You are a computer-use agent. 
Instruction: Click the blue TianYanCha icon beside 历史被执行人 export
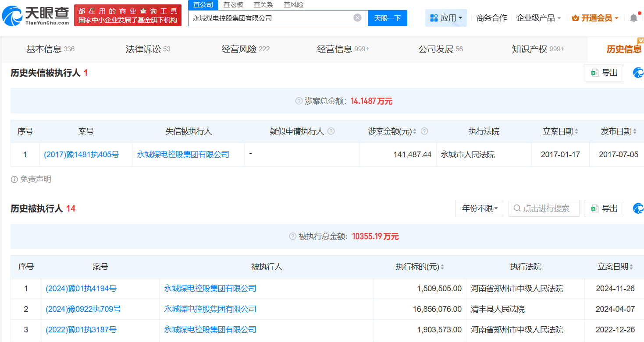[x=638, y=208]
